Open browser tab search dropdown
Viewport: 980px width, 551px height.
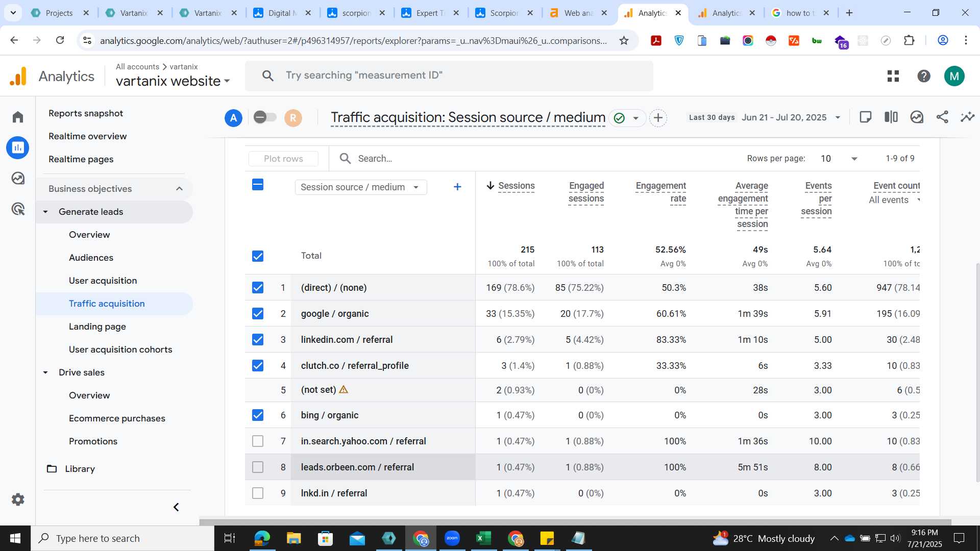pos(13,13)
